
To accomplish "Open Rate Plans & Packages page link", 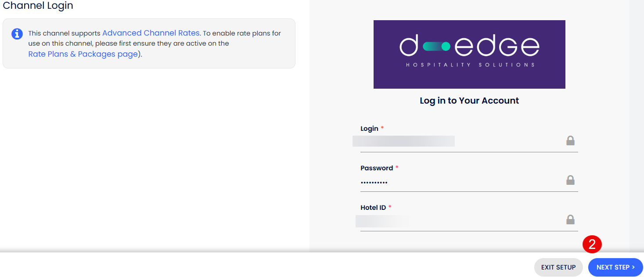I will [83, 54].
